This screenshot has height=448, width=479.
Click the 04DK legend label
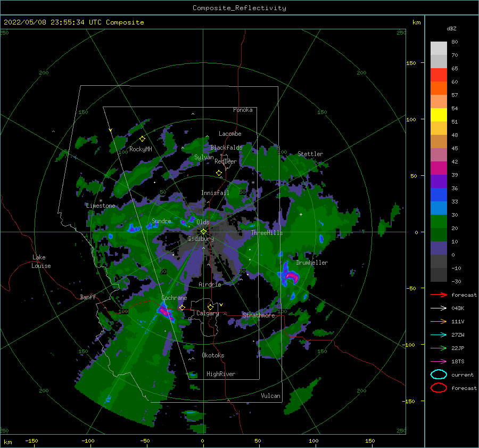tap(458, 308)
